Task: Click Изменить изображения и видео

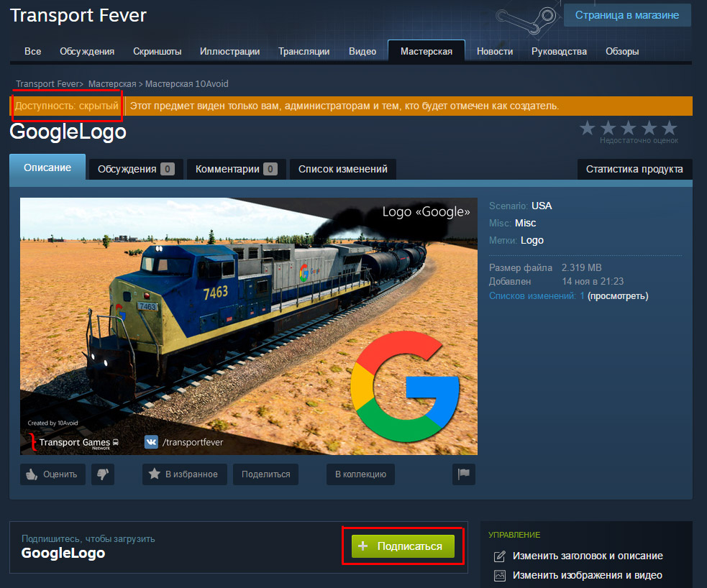Action: pyautogui.click(x=587, y=575)
